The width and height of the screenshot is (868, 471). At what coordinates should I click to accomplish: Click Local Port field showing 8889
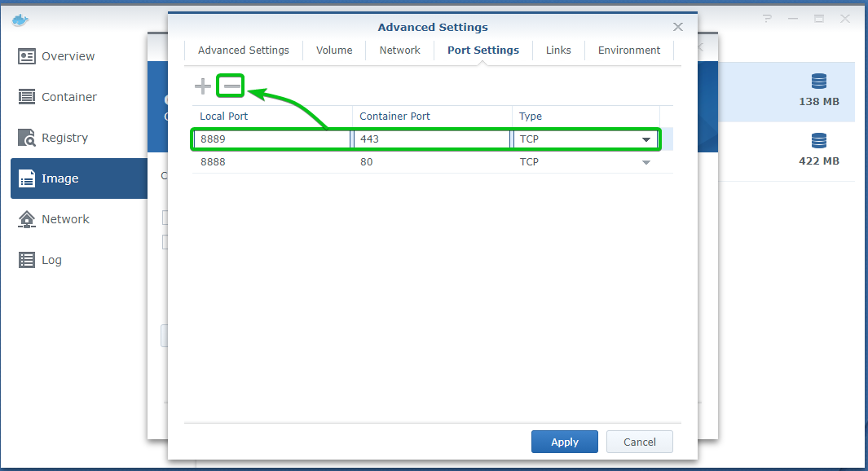point(271,139)
